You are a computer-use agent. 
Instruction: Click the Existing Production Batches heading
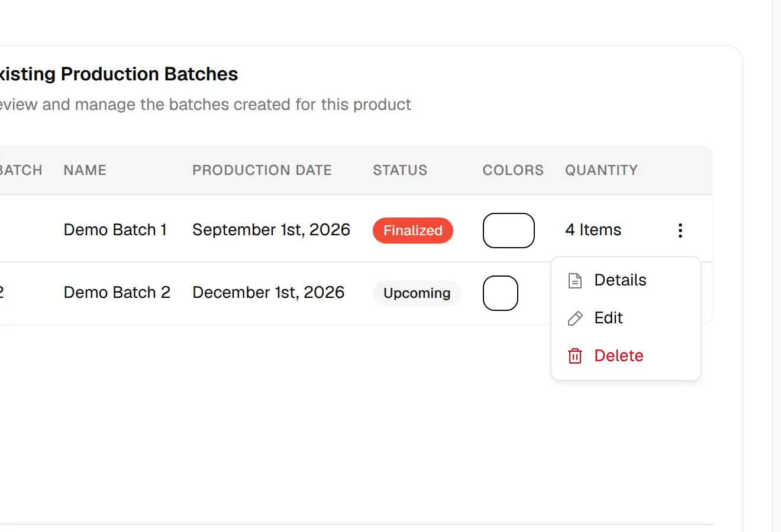[118, 74]
